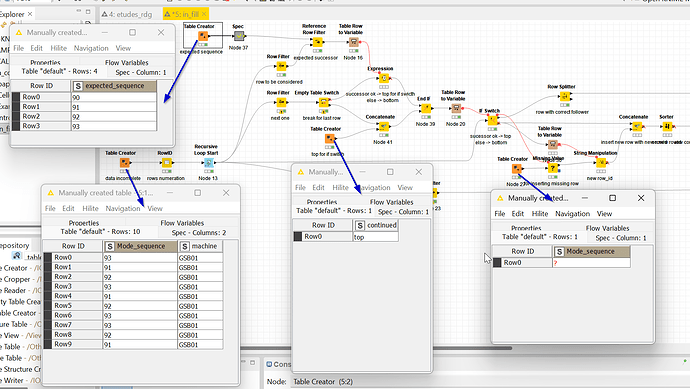Open the Console tab
Image resolution: width=690 pixels, height=389 pixels.
[x=279, y=364]
